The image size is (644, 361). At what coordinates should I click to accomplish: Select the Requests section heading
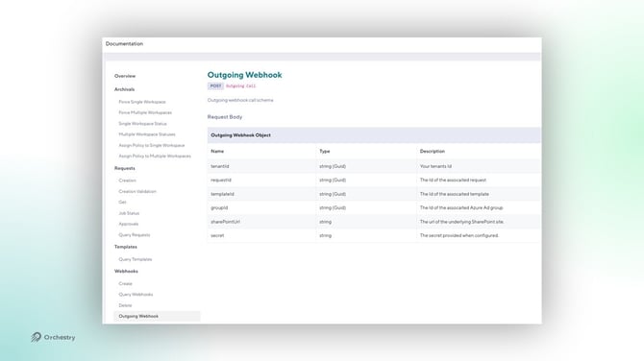point(124,168)
